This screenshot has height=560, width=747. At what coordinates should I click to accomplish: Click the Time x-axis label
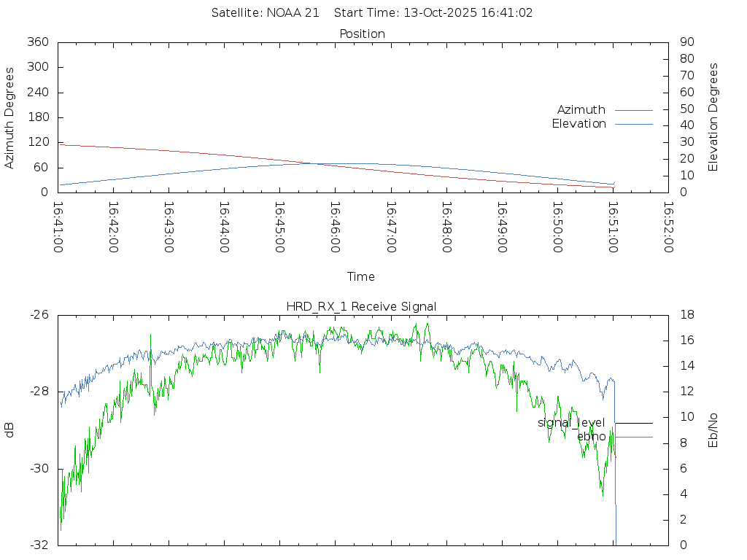click(x=361, y=277)
